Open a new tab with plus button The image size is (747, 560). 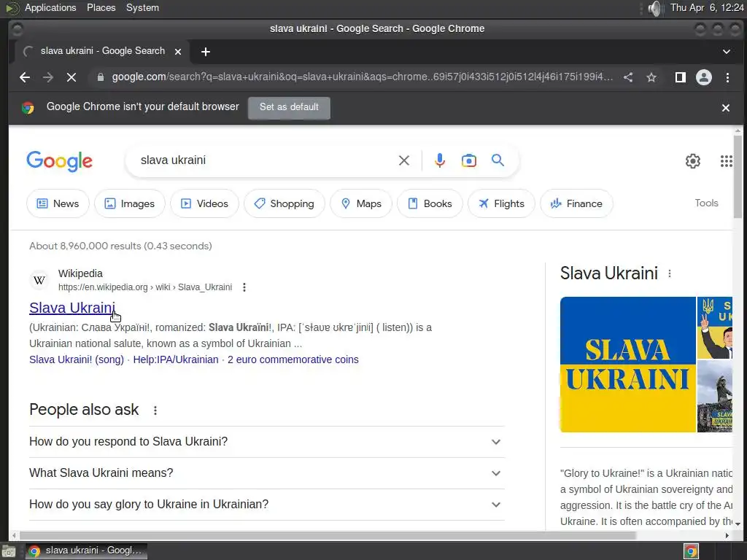click(x=205, y=52)
